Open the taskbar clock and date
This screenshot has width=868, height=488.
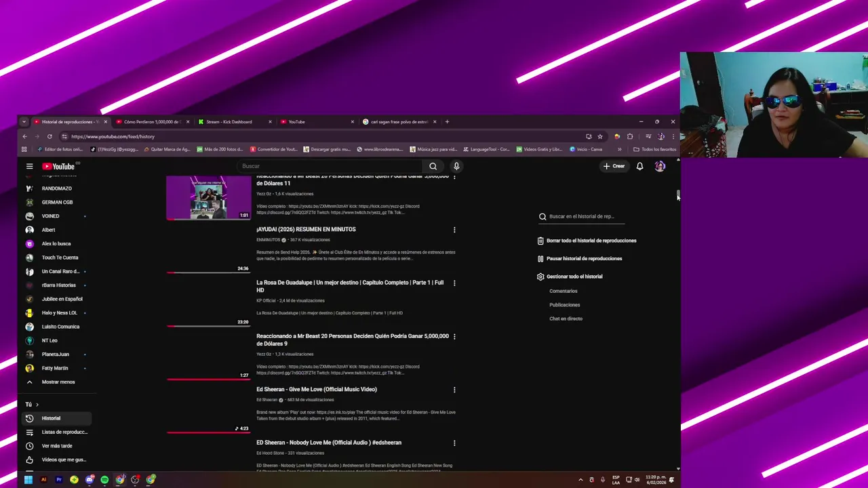coord(656,480)
